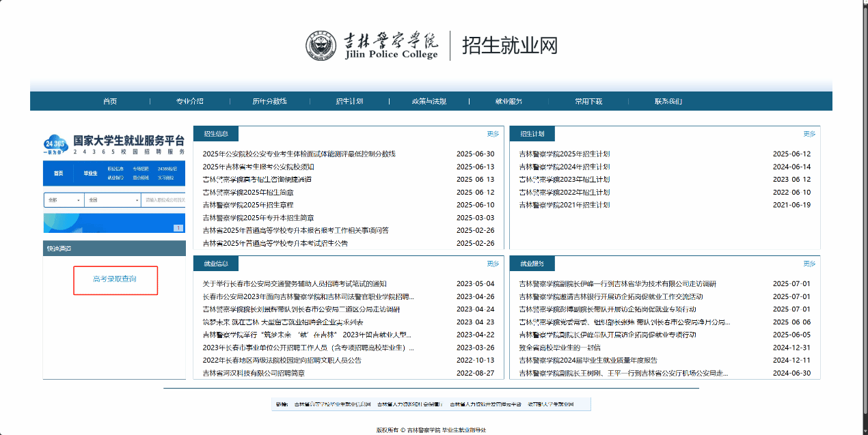Click the 版权所有 copyright footer text

pos(431,430)
